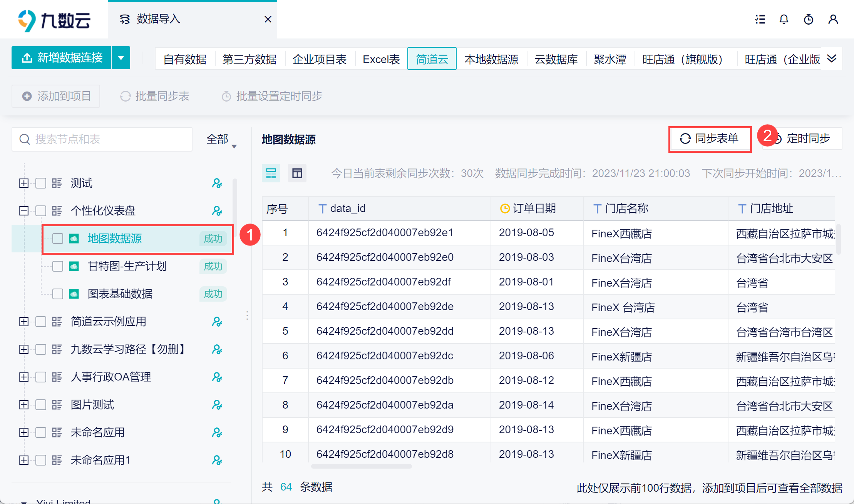Screen dimensions: 854x504
Task: Open the notification bell icon
Action: tap(784, 19)
